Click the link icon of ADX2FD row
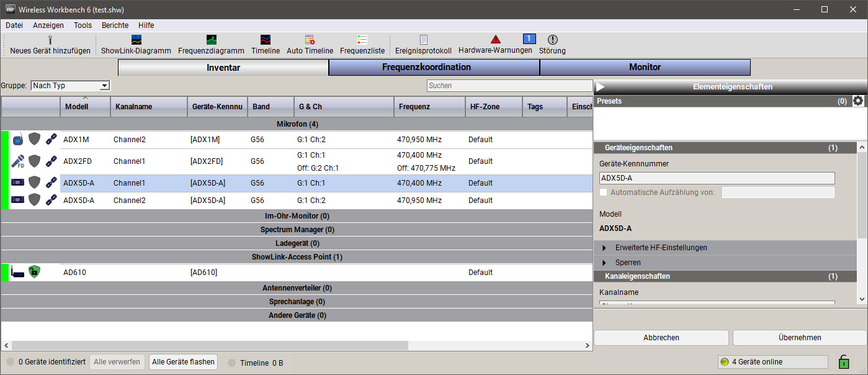 point(51,161)
